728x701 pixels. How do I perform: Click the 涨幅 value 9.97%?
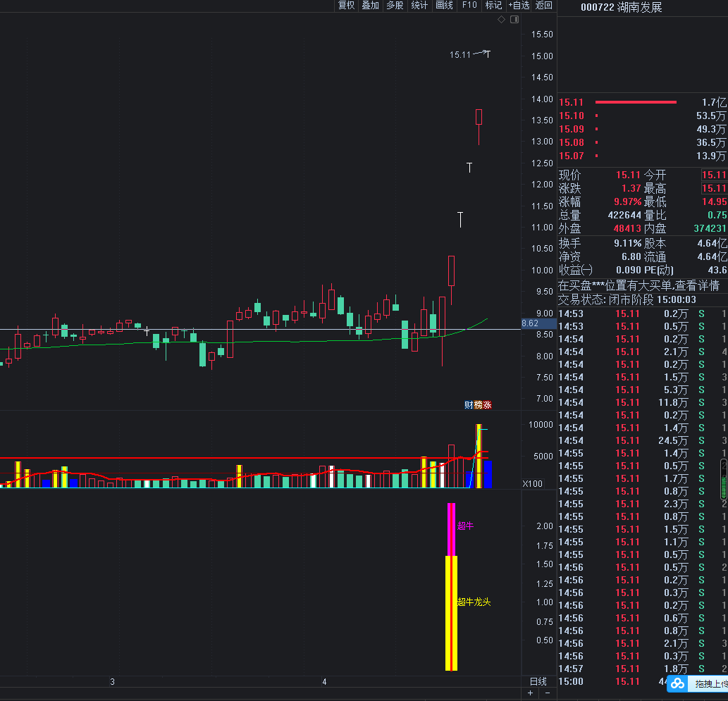click(628, 202)
